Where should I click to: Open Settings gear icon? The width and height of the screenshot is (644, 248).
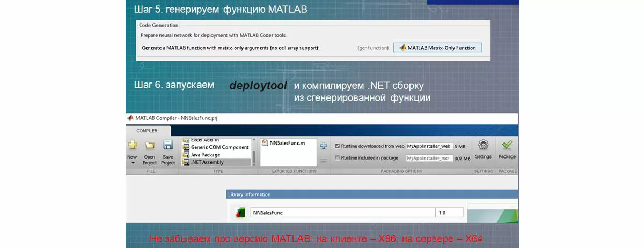[483, 145]
